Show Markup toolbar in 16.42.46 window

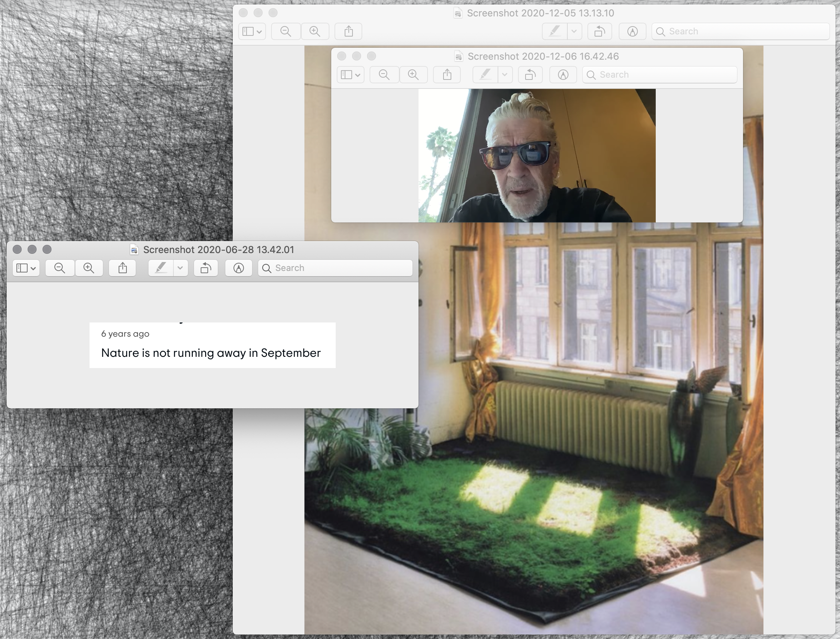(x=563, y=75)
